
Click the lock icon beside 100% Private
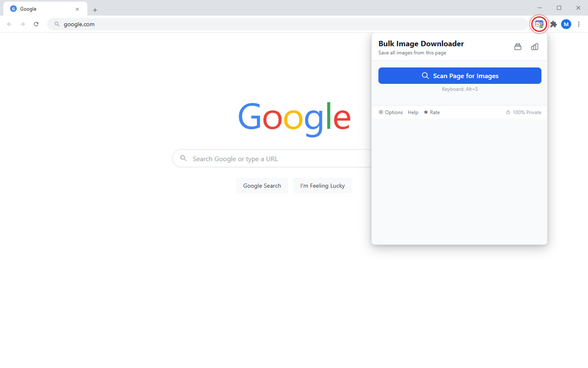[x=507, y=112]
